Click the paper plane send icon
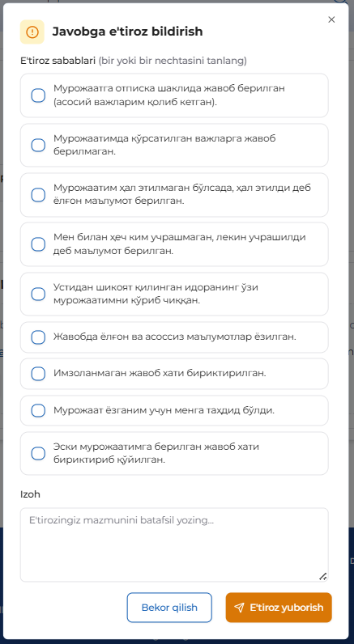 click(x=239, y=608)
